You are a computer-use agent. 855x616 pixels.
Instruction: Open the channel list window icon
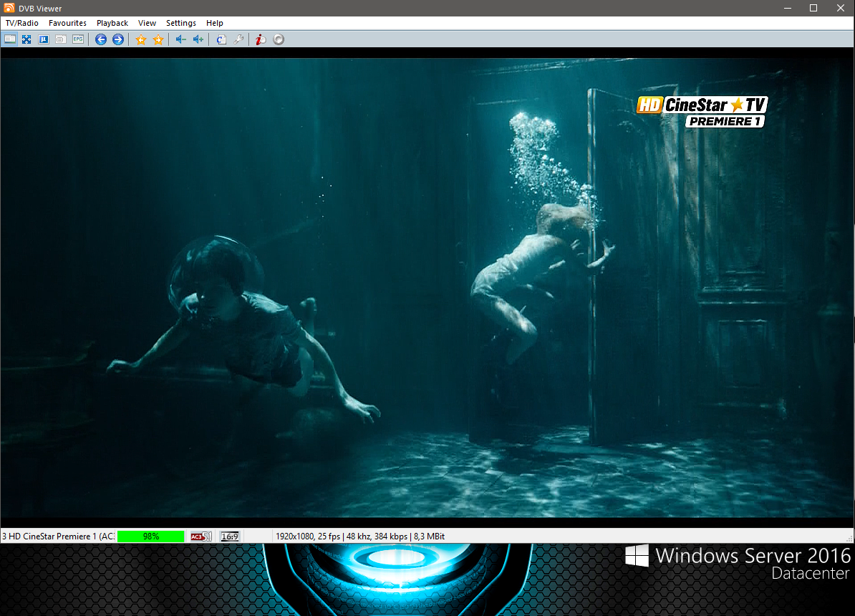[x=10, y=39]
